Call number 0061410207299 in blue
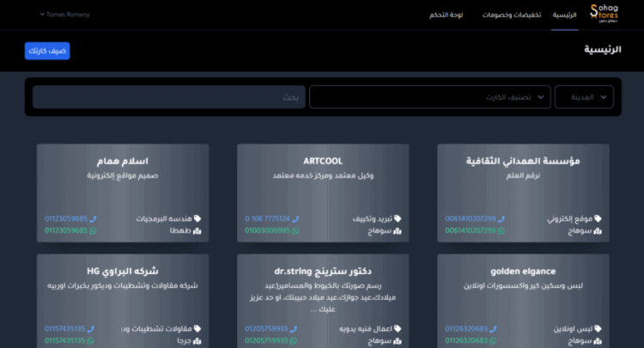This screenshot has width=644, height=348. tap(471, 218)
